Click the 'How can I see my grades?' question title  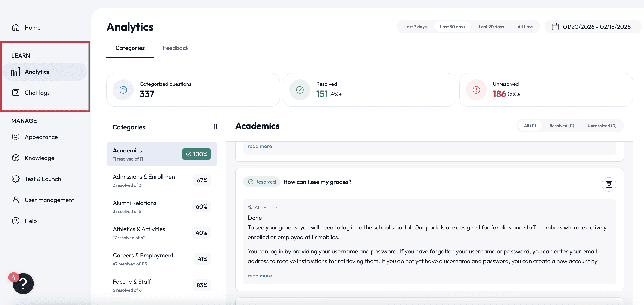[x=317, y=182]
